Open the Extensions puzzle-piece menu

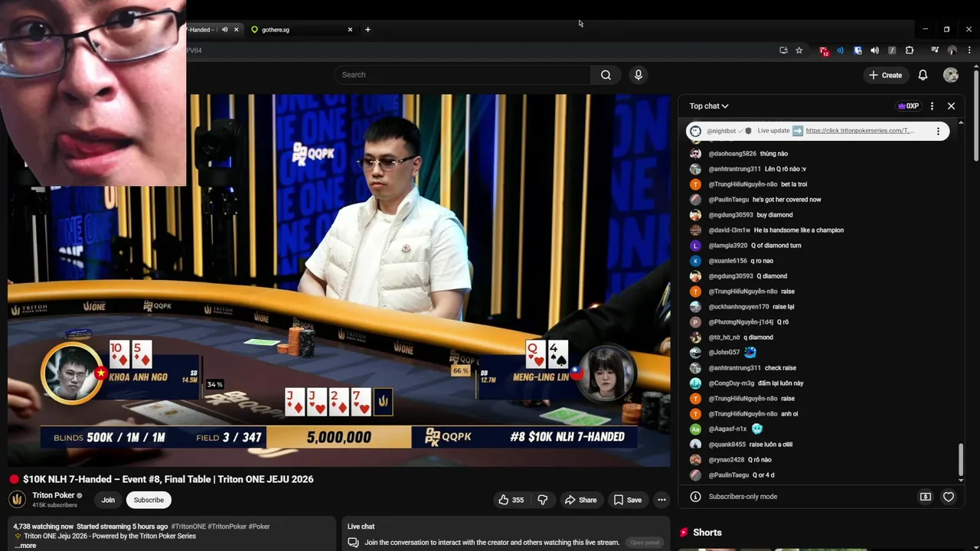(910, 51)
